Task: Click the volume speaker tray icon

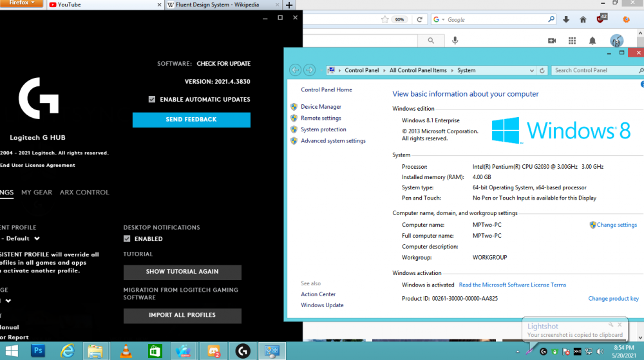Action: pyautogui.click(x=600, y=352)
